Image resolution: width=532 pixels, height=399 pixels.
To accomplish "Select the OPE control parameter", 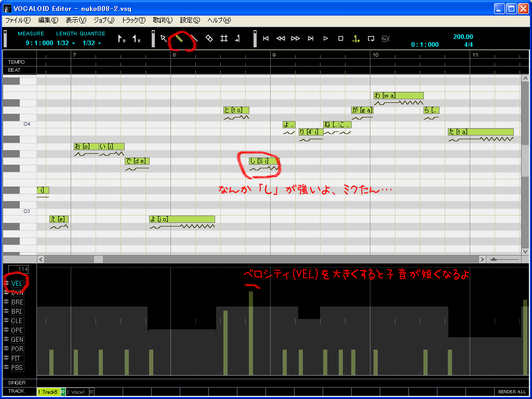I will 17,330.
